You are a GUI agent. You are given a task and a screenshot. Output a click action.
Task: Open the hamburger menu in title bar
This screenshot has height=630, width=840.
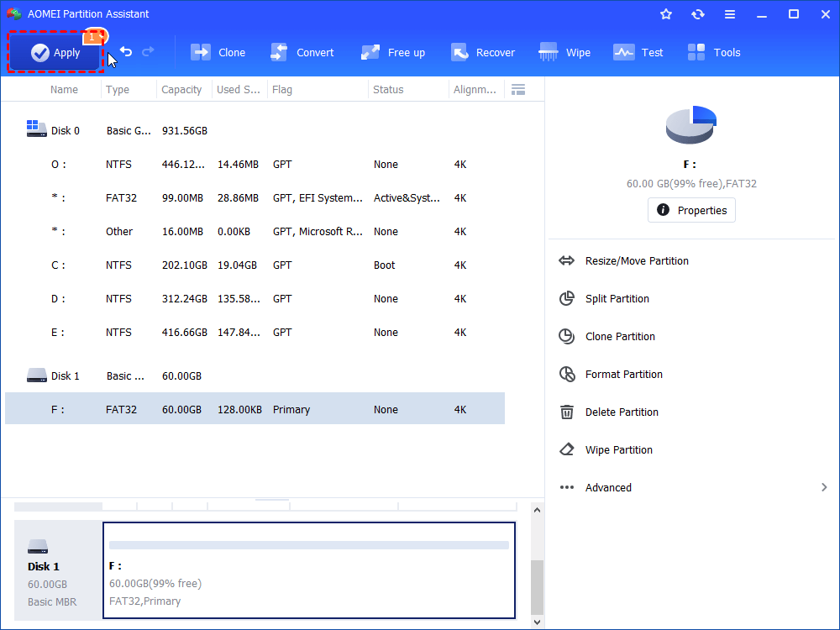(x=730, y=14)
